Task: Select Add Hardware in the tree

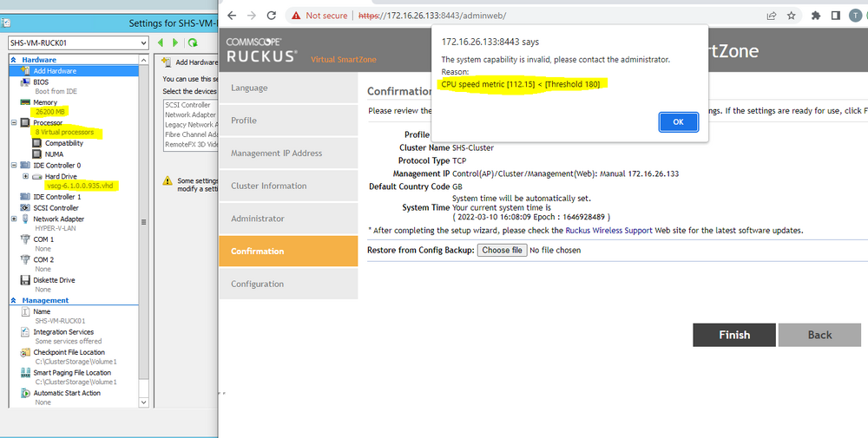Action: (x=55, y=71)
